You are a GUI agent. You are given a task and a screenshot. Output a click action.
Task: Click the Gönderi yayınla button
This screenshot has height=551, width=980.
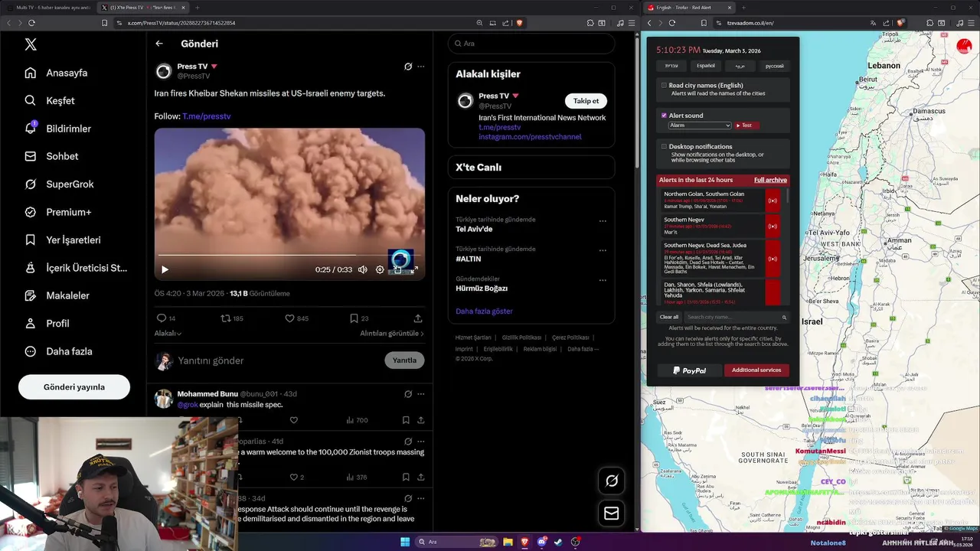(x=74, y=386)
